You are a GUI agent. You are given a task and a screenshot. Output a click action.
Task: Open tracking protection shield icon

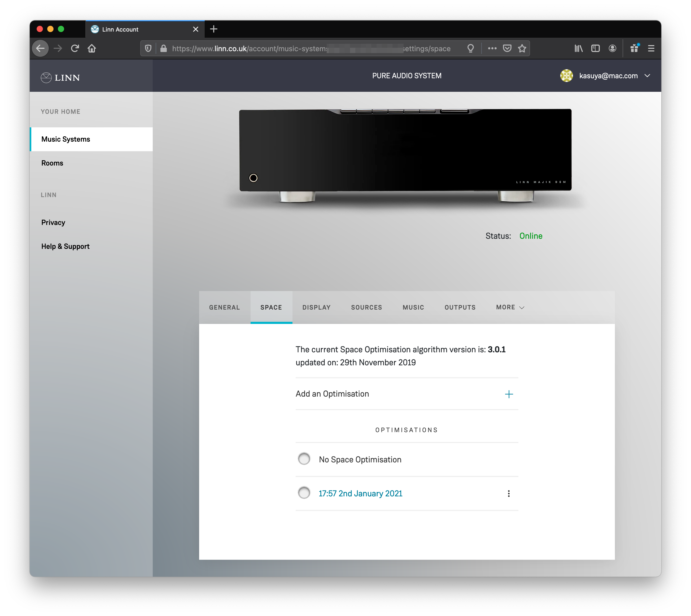148,48
